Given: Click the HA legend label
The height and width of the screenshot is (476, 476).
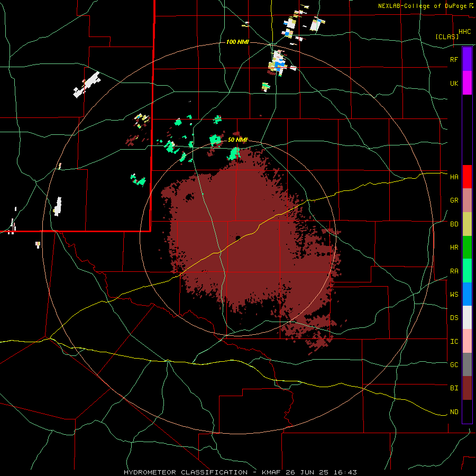Looking at the screenshot, I should coord(454,177).
